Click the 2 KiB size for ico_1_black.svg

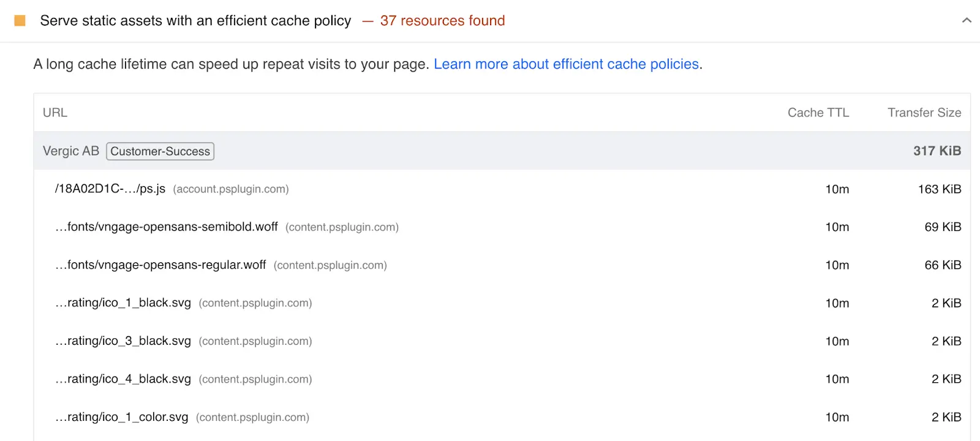pos(946,303)
